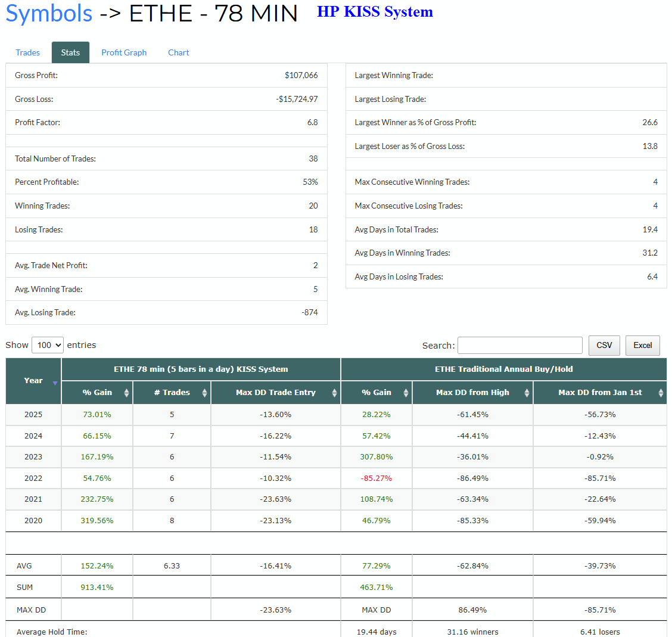672x637 pixels.
Task: Click sort arrows on Max DD from High
Action: (x=527, y=393)
